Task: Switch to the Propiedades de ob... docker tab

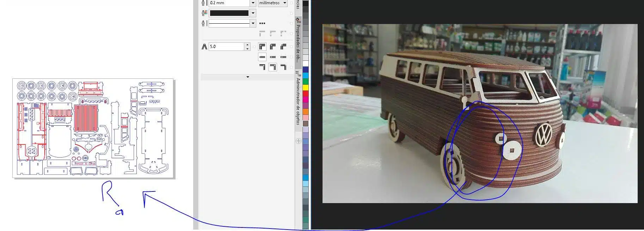Action: coord(298,42)
